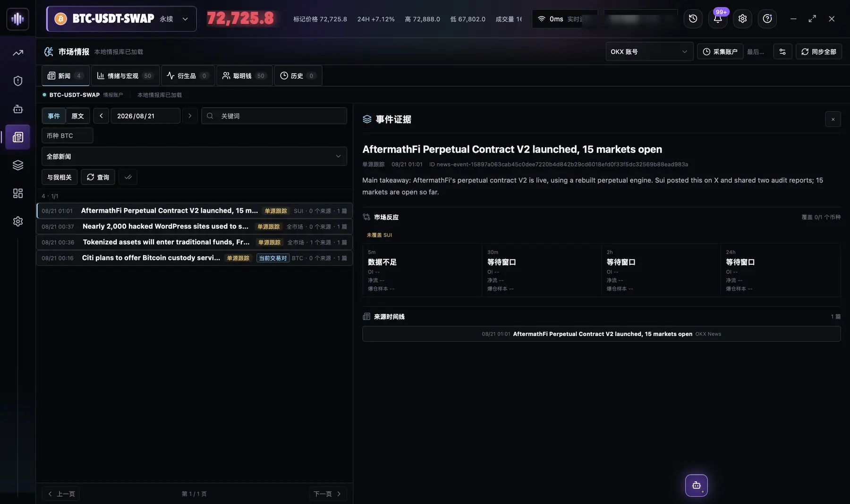
Task: Click the mark-all-read double check icon
Action: 128,177
